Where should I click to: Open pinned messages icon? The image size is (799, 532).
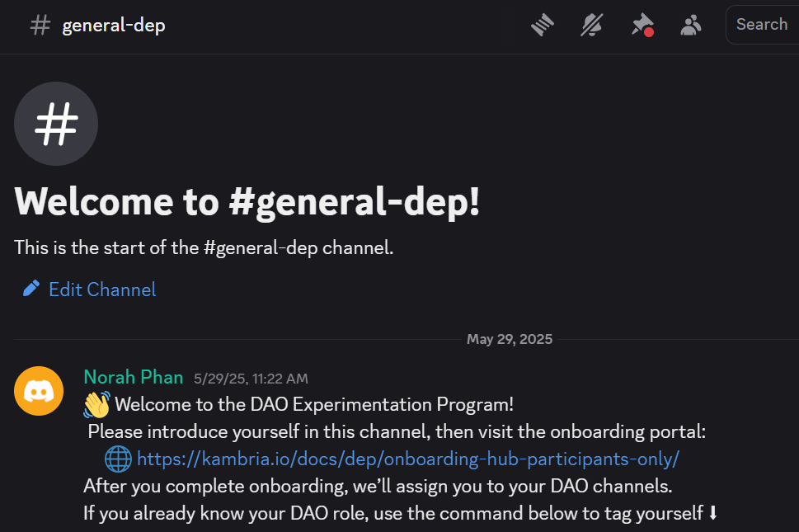click(642, 26)
